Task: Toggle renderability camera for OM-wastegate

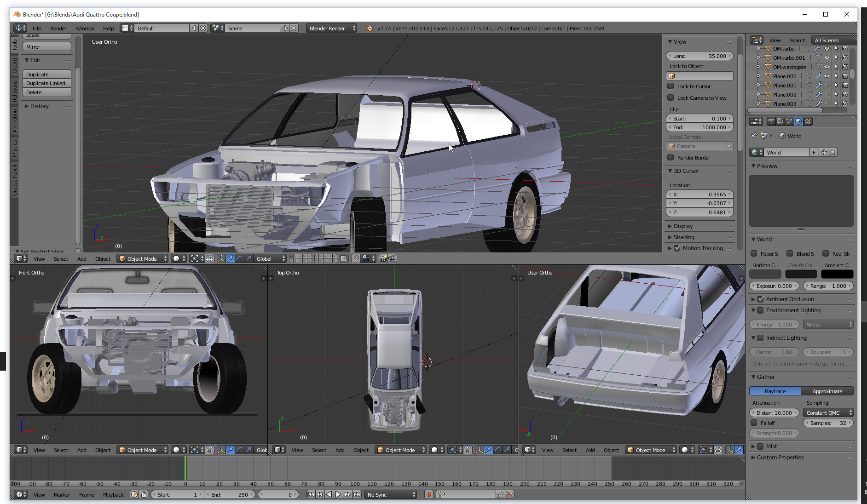Action: coord(845,67)
